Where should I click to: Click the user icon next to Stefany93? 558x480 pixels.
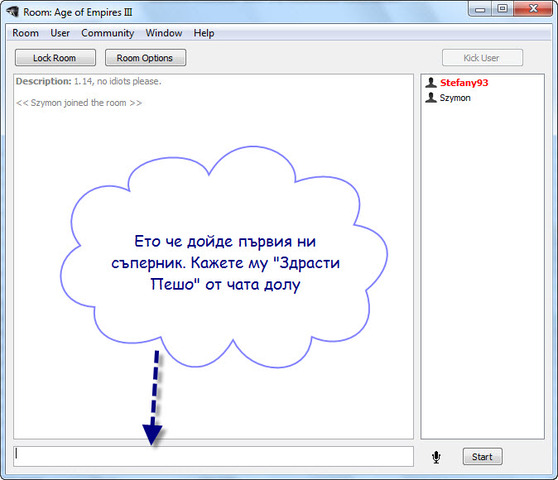(x=431, y=83)
